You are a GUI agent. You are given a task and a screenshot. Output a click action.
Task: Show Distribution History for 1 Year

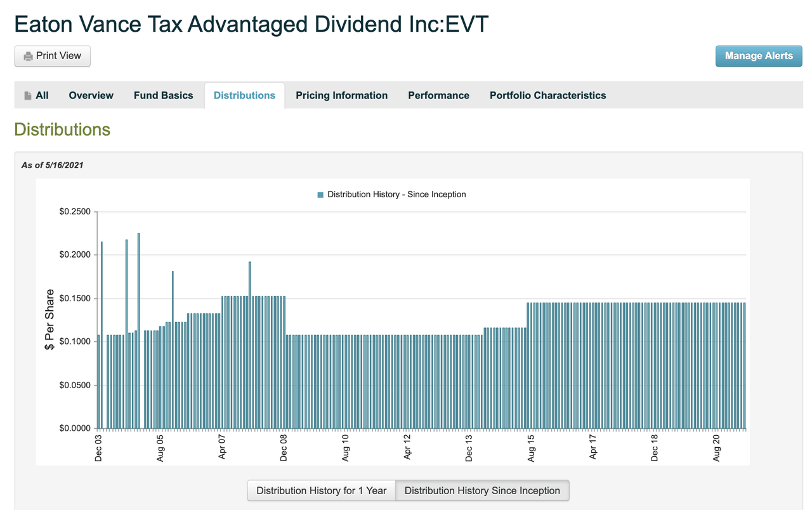pos(321,490)
